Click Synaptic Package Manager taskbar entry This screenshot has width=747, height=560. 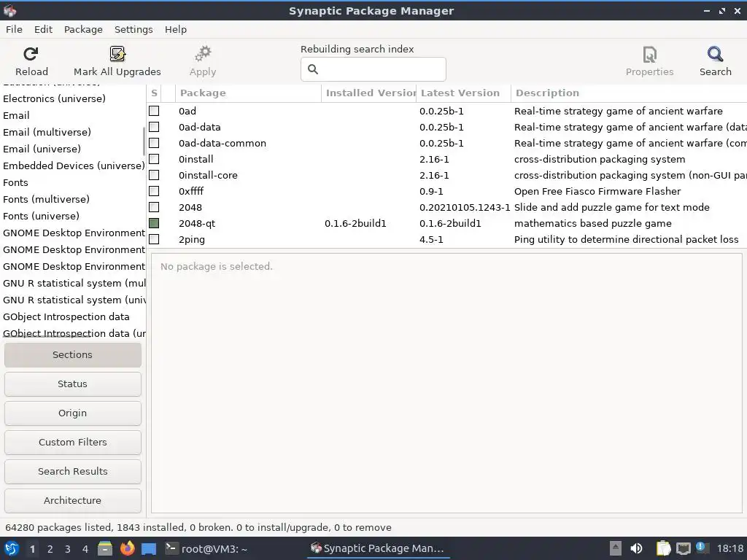[x=377, y=548]
